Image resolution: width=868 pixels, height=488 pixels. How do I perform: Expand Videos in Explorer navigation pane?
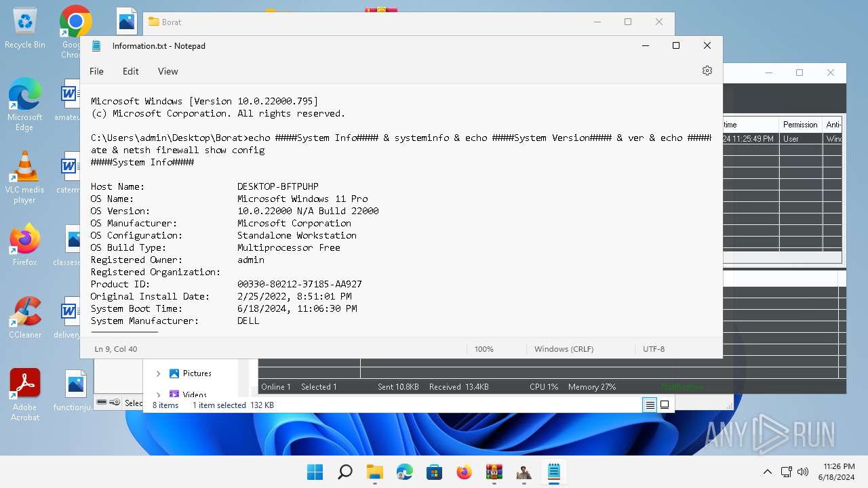[x=158, y=394]
